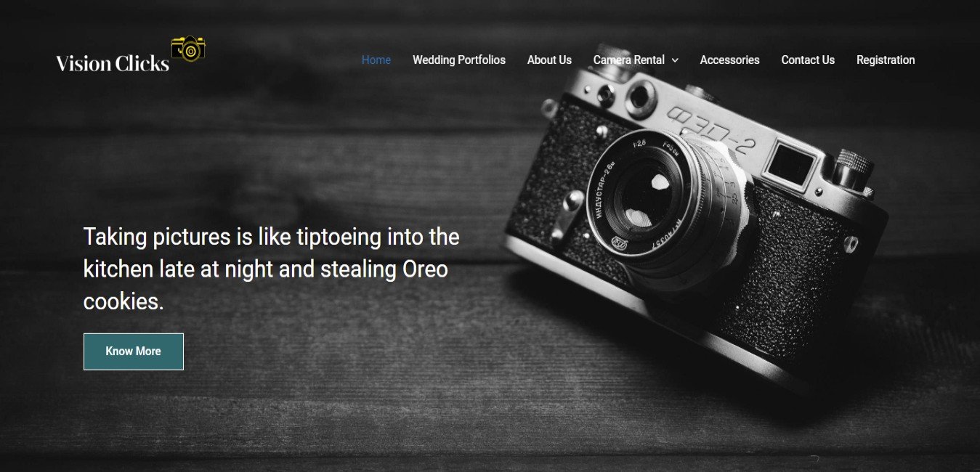Expand the chevron beside Camera Rental
Image resolution: width=980 pixels, height=472 pixels.
point(675,61)
